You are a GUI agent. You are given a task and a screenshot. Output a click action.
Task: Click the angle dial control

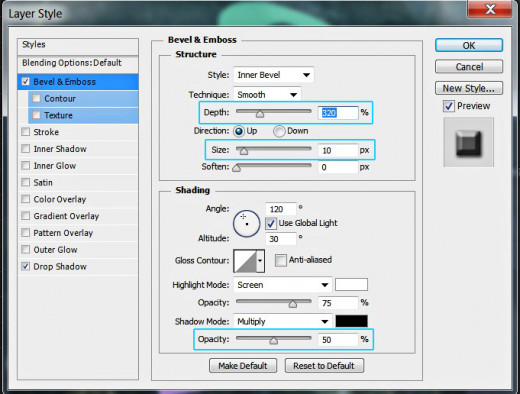(x=247, y=224)
